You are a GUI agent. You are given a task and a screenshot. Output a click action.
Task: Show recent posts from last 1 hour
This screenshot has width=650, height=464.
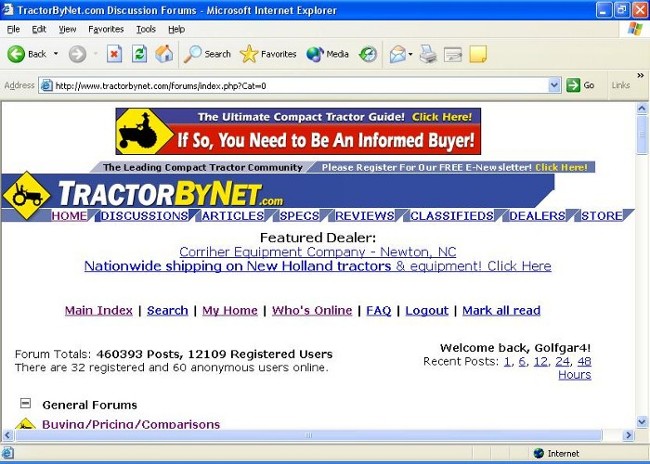pyautogui.click(x=507, y=362)
